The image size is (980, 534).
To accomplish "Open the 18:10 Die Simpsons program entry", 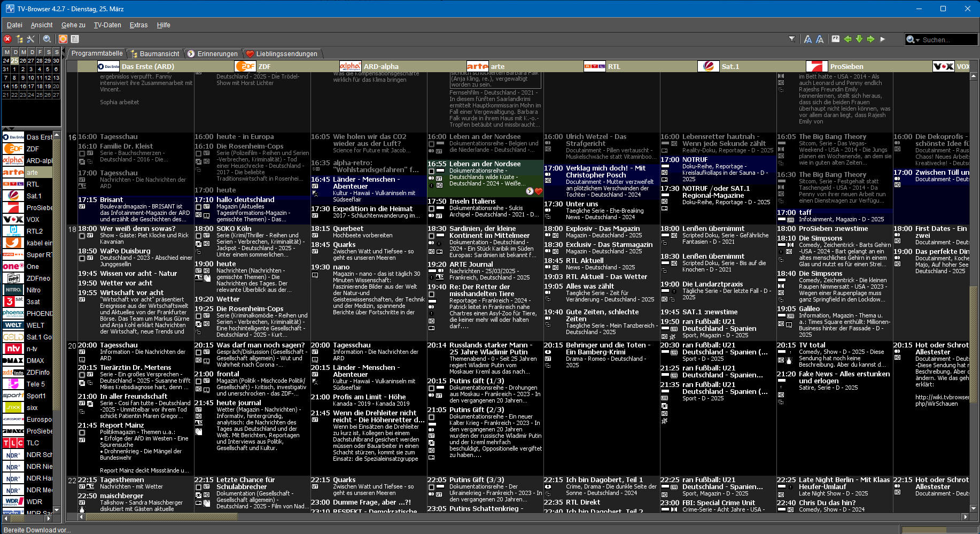I will [x=835, y=252].
